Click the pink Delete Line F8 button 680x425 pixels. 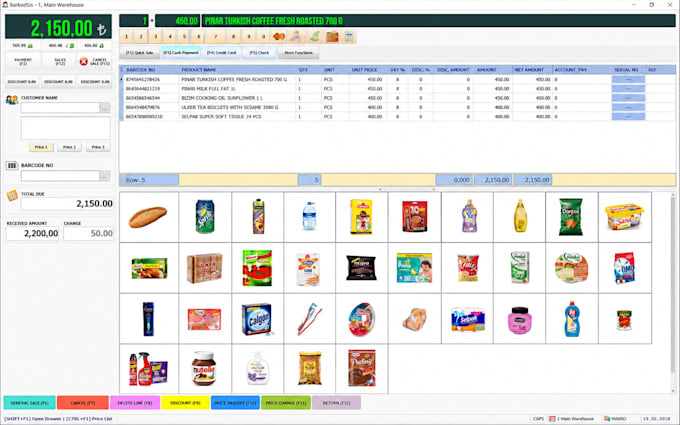point(135,403)
